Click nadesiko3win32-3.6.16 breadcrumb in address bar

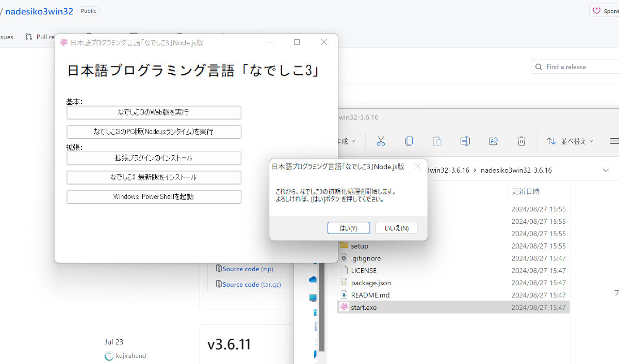pos(516,170)
